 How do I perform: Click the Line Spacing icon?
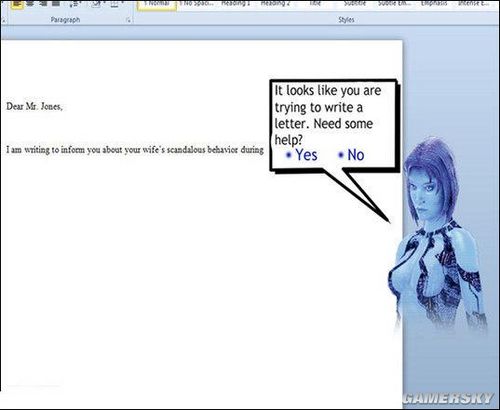[74, 4]
